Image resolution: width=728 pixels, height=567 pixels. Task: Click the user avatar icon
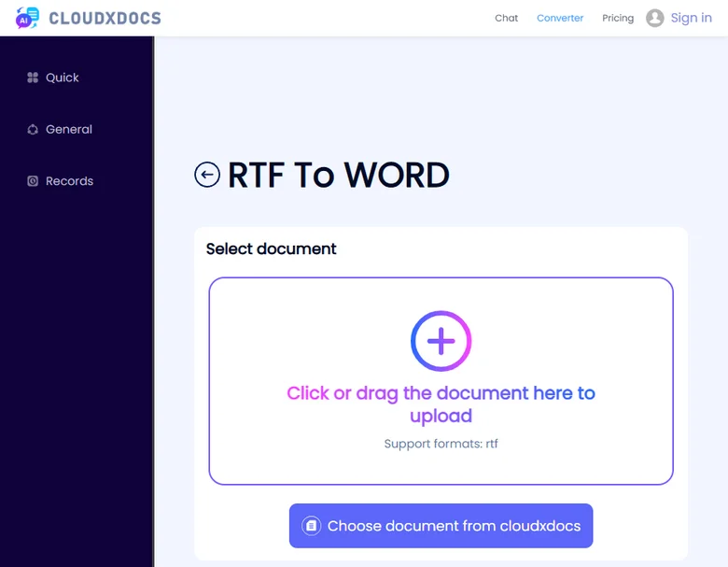pos(654,18)
